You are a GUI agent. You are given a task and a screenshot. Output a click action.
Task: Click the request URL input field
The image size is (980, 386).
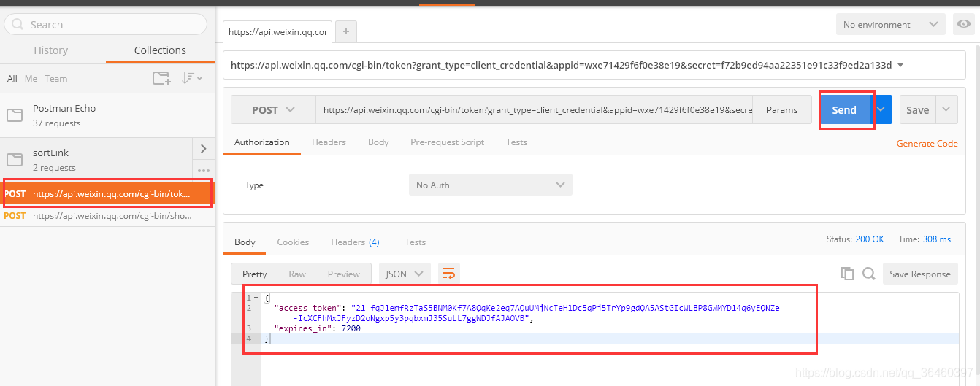point(535,110)
